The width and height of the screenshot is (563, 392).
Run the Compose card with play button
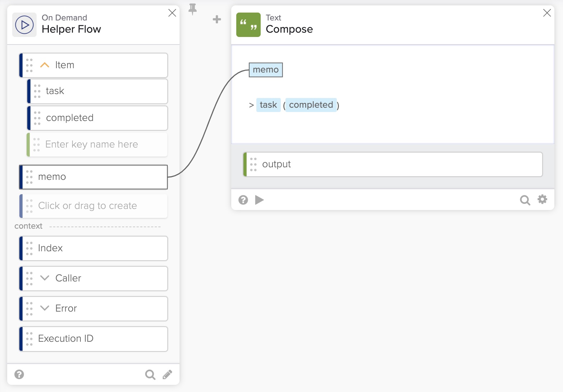point(259,200)
